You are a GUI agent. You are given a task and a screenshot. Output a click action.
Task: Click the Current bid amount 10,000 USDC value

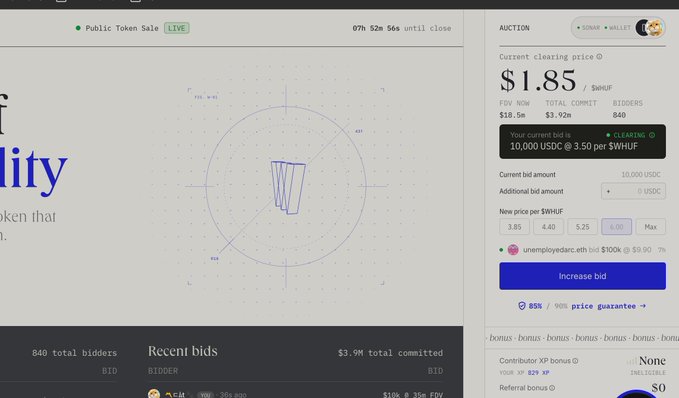(641, 175)
